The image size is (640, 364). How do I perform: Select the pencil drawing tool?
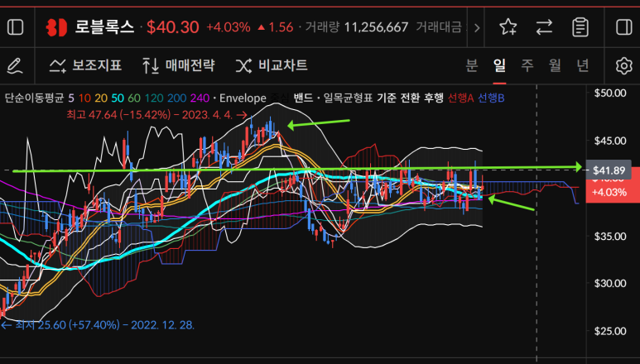point(15,65)
